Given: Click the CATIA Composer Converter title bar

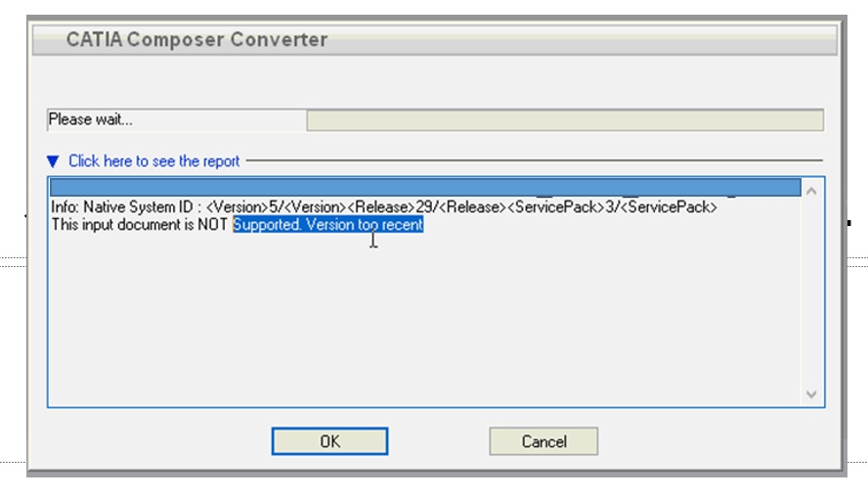Looking at the screenshot, I should tap(435, 40).
